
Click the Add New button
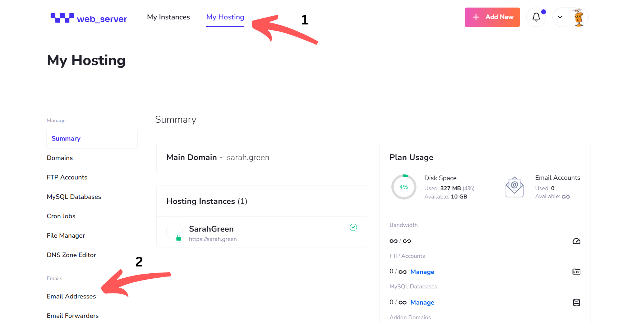click(492, 17)
